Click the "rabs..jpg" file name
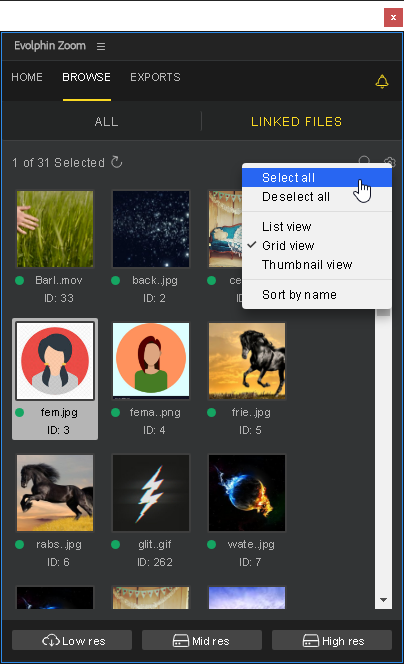 pyautogui.click(x=59, y=545)
